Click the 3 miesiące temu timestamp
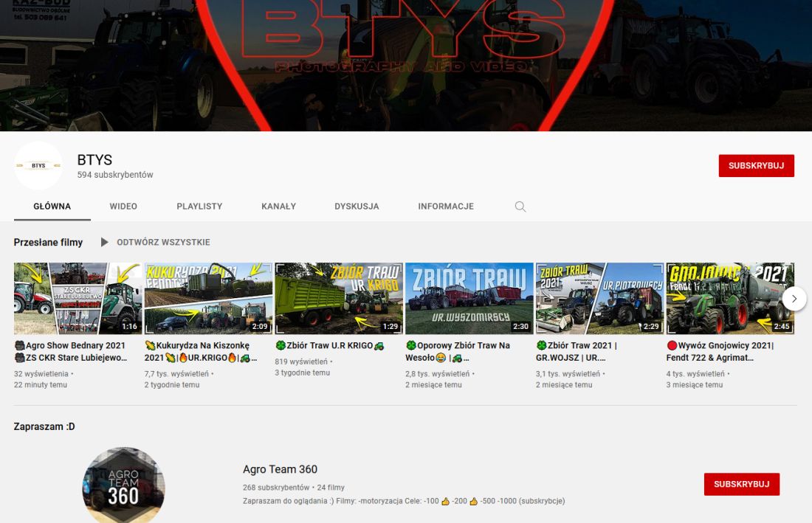Image resolution: width=812 pixels, height=523 pixels. (x=695, y=385)
